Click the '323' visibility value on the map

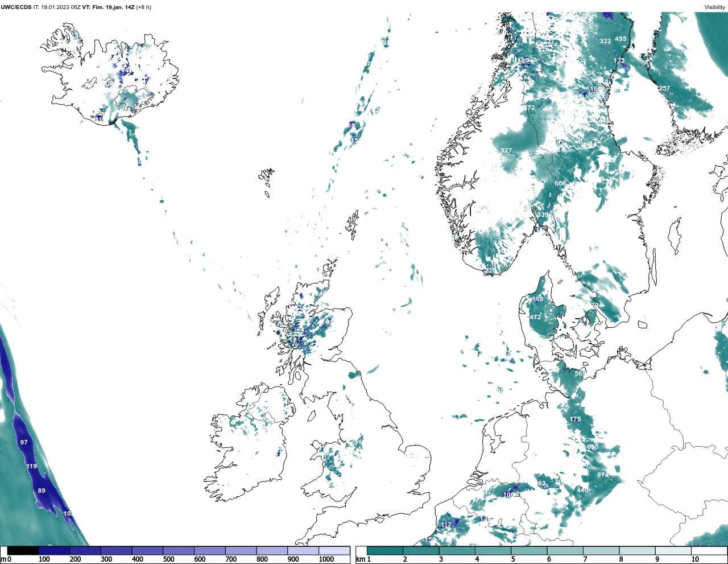pos(605,41)
